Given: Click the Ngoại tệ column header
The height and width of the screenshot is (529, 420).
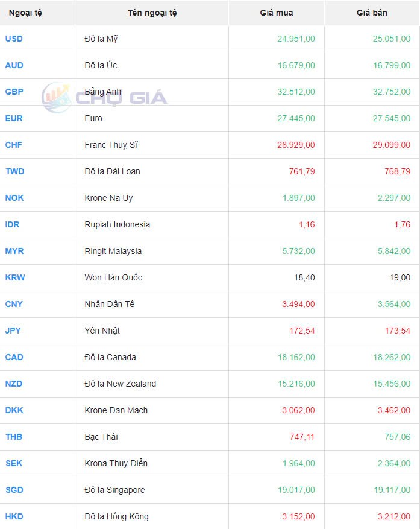Looking at the screenshot, I should click(x=25, y=13).
